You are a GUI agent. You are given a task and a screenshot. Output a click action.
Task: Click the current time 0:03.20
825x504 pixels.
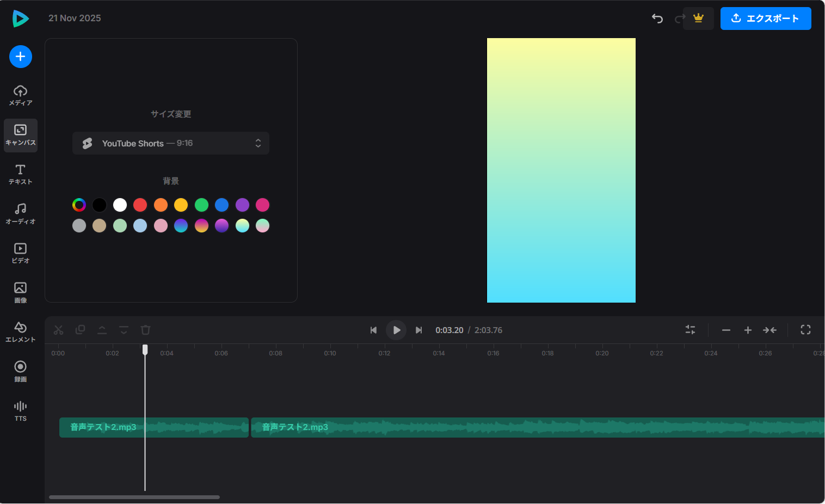pyautogui.click(x=450, y=330)
